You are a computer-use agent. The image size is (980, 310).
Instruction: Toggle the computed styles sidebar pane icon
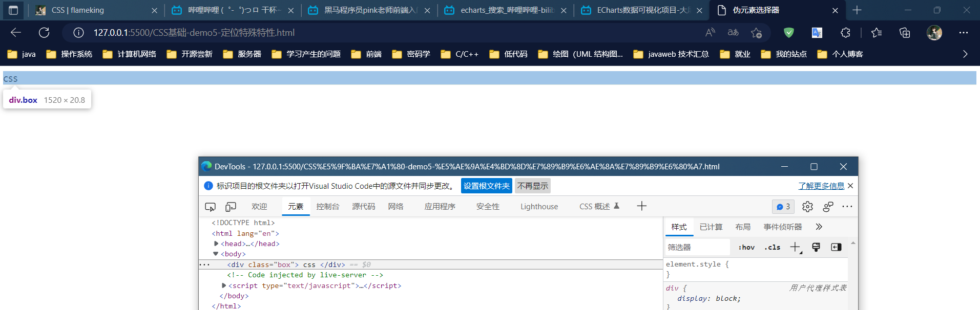click(x=836, y=248)
